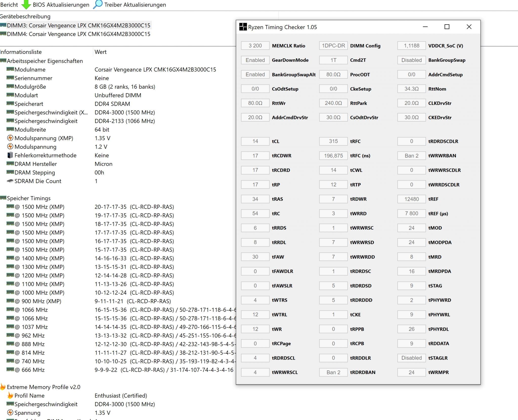Click the tCL value field
This screenshot has width=518, height=420.
coord(255,141)
